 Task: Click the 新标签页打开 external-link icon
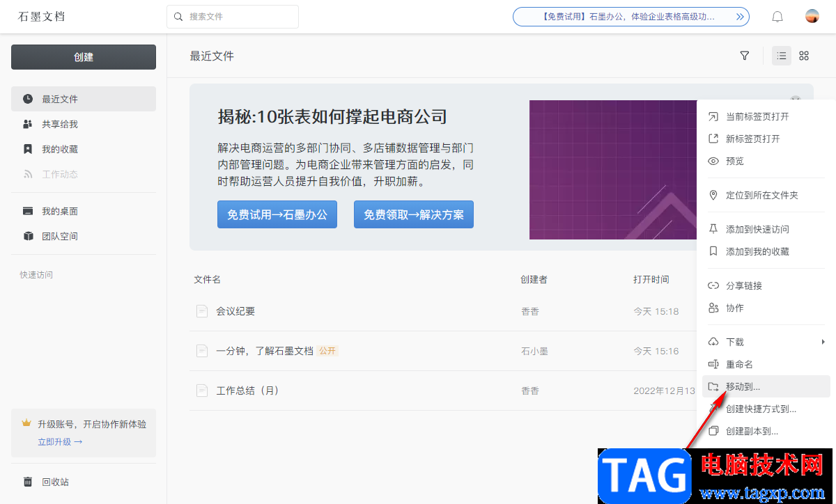pos(713,139)
